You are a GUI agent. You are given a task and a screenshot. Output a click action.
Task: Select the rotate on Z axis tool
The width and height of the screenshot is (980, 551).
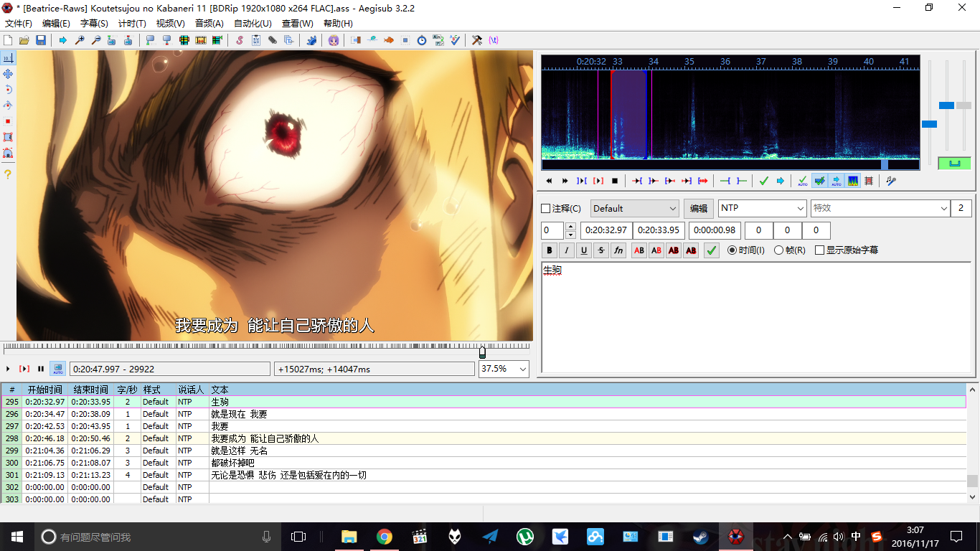tap(8, 90)
